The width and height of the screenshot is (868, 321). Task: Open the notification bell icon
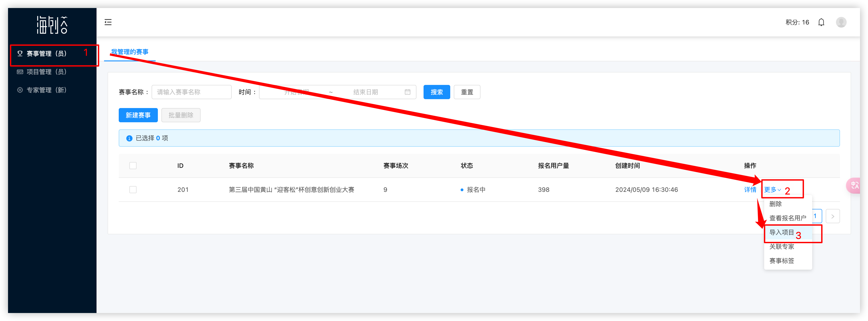click(821, 22)
